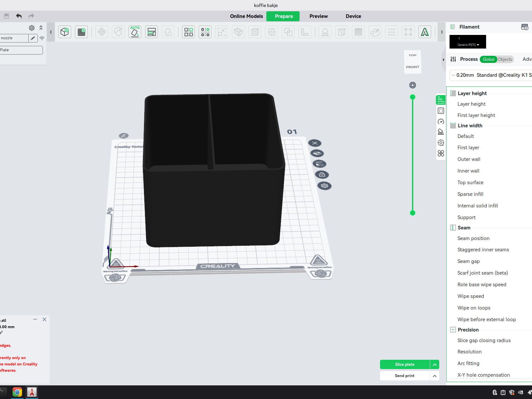Select the Text emboss A tool

pos(425,32)
